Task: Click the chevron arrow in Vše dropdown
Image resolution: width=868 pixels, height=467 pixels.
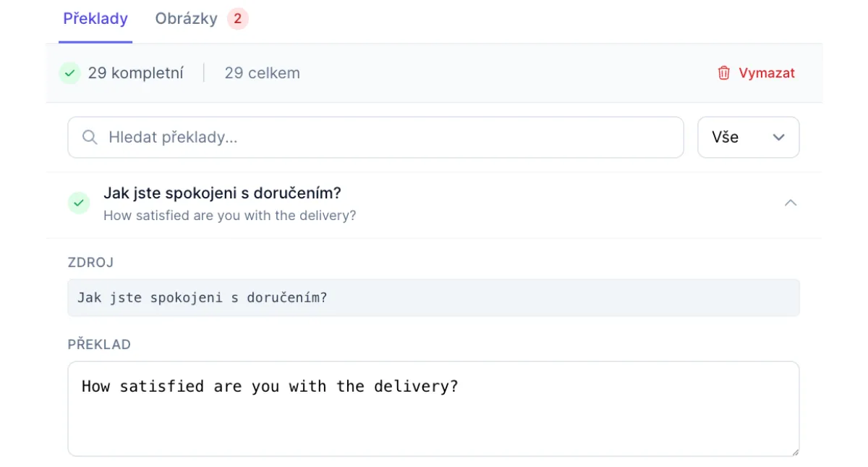Action: point(779,138)
